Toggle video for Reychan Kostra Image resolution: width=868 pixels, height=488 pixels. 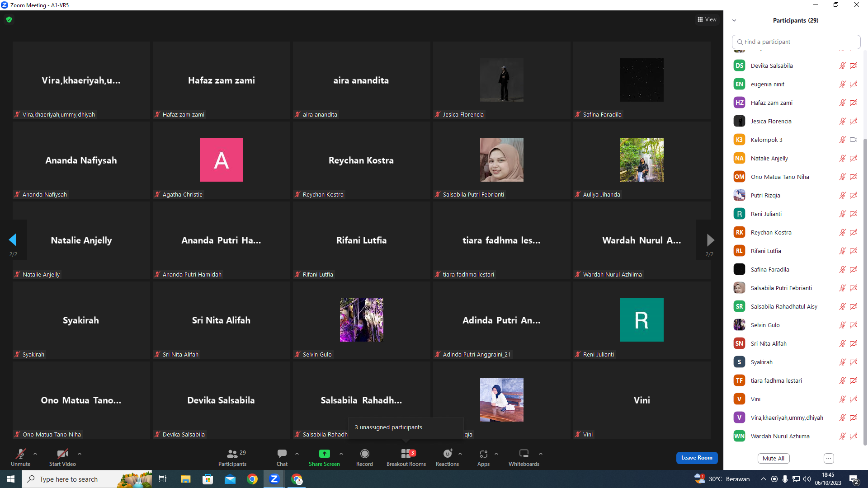click(854, 232)
